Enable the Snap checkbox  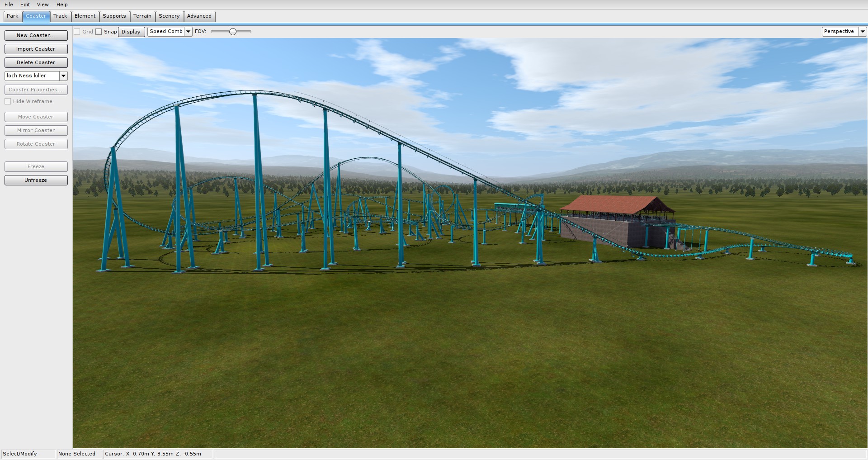pyautogui.click(x=99, y=32)
